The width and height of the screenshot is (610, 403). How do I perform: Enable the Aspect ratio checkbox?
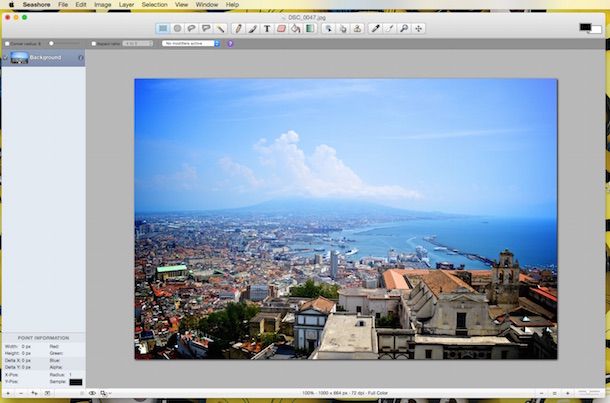[94, 44]
